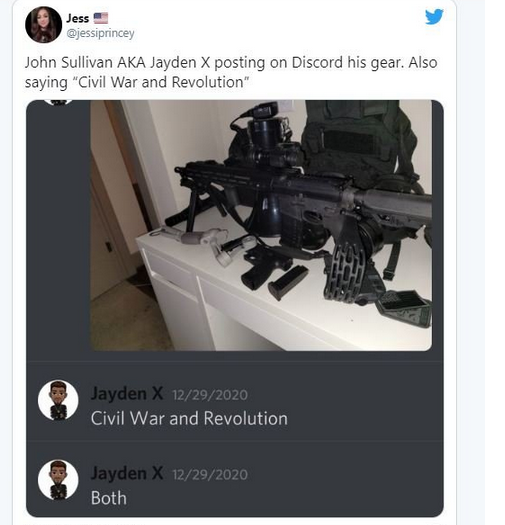
Task: Select the 'Both' Discord message
Action: point(109,498)
